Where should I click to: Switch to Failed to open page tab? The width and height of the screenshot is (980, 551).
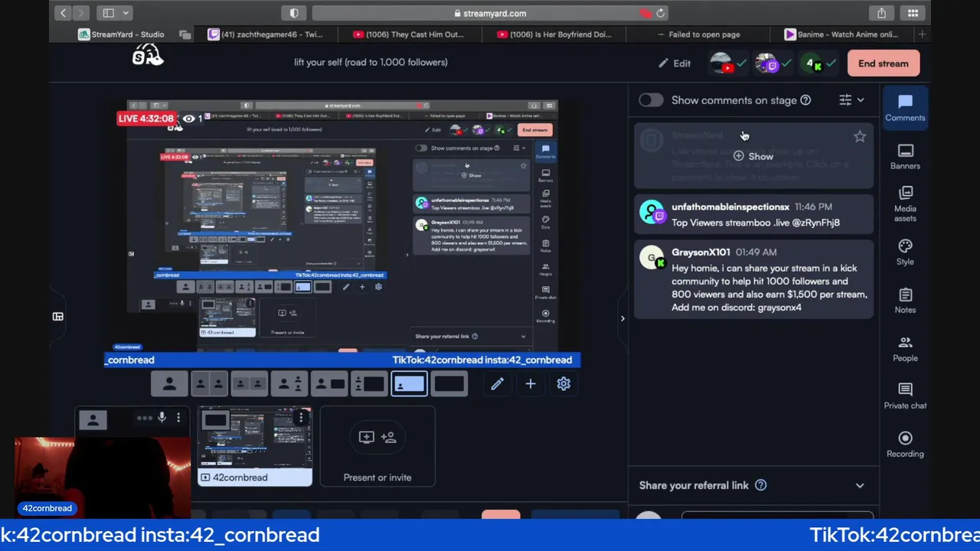click(698, 34)
